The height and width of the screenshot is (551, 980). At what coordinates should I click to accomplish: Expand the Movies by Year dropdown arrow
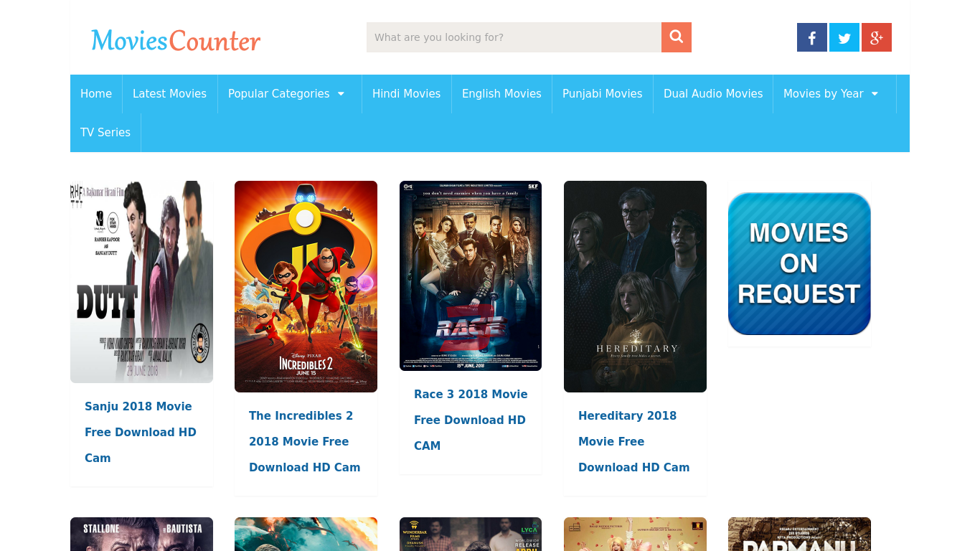pyautogui.click(x=875, y=94)
